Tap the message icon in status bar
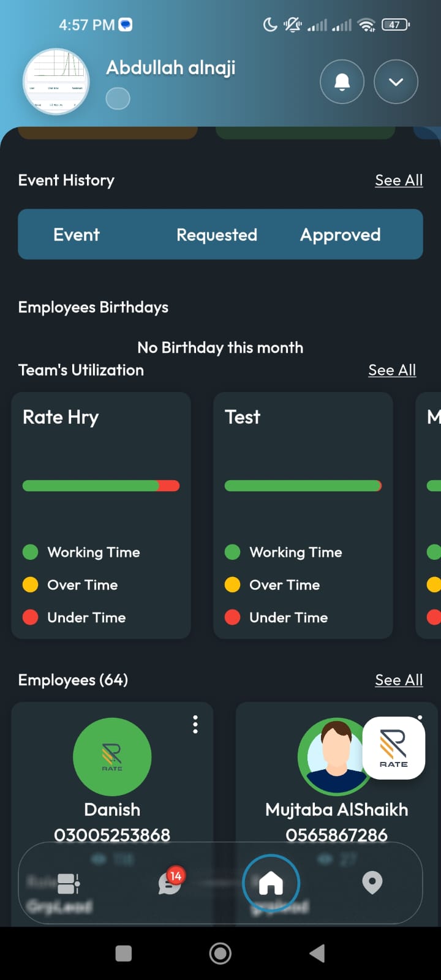The width and height of the screenshot is (441, 980). 126,25
